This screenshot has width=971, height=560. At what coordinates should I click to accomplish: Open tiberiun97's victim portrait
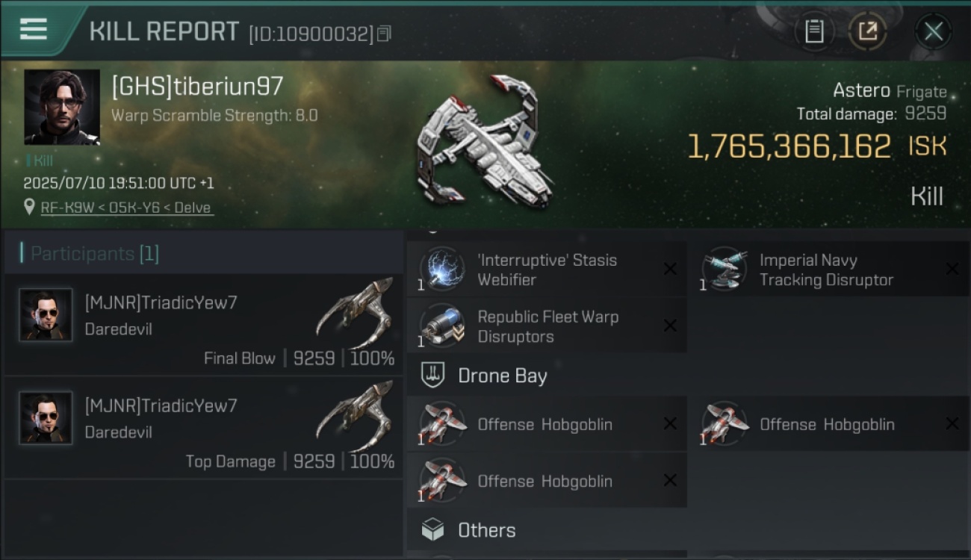(62, 108)
